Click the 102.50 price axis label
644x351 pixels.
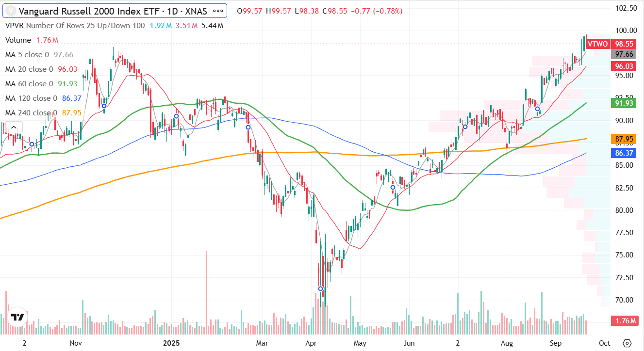tap(626, 8)
